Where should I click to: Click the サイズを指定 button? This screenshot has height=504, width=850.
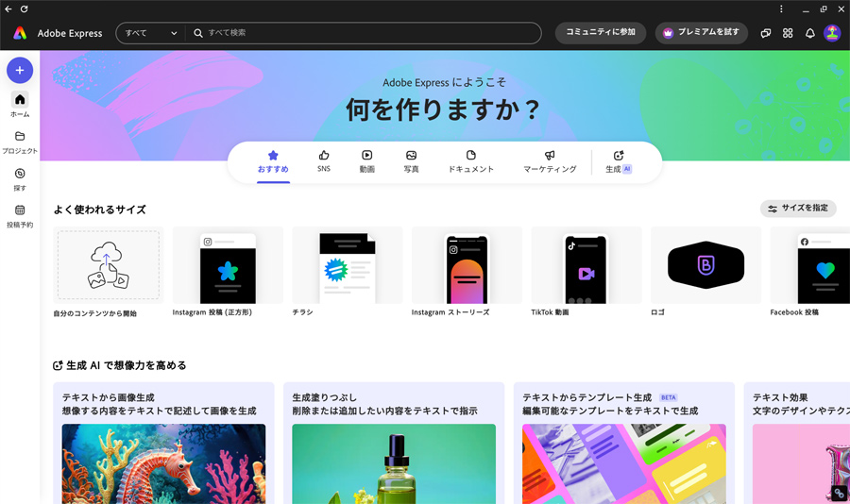coord(798,208)
